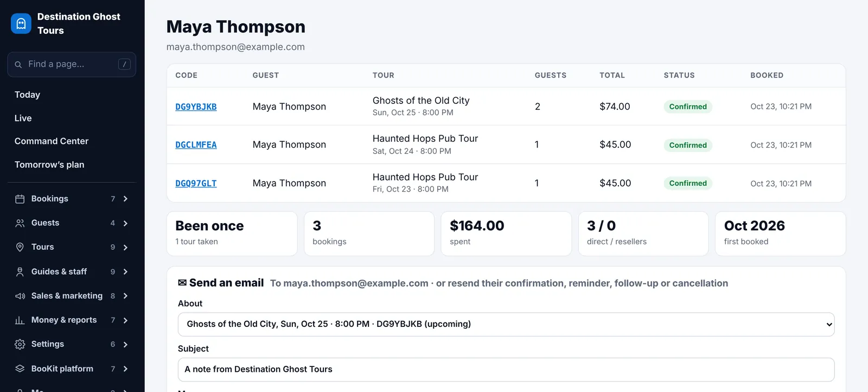Click the STATUS column header
868x392 pixels.
[x=679, y=75]
